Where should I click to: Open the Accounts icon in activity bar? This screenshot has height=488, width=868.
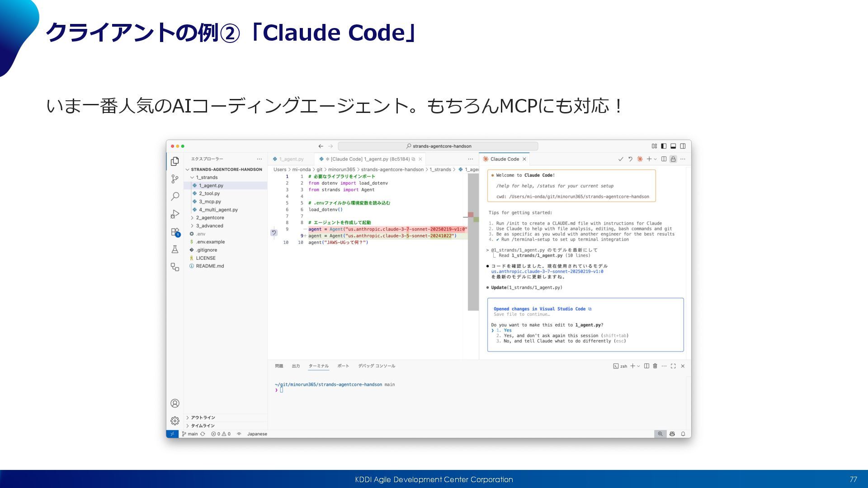pyautogui.click(x=175, y=404)
